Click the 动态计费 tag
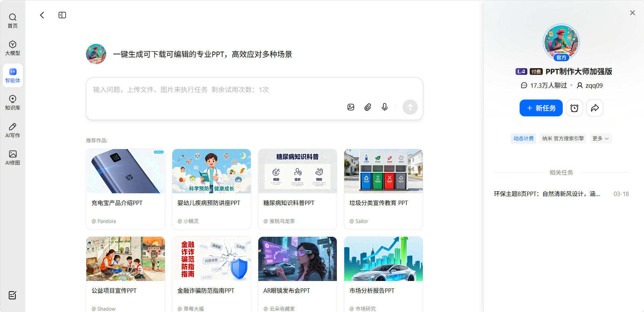Screen dimensions: 644x312 (523, 138)
